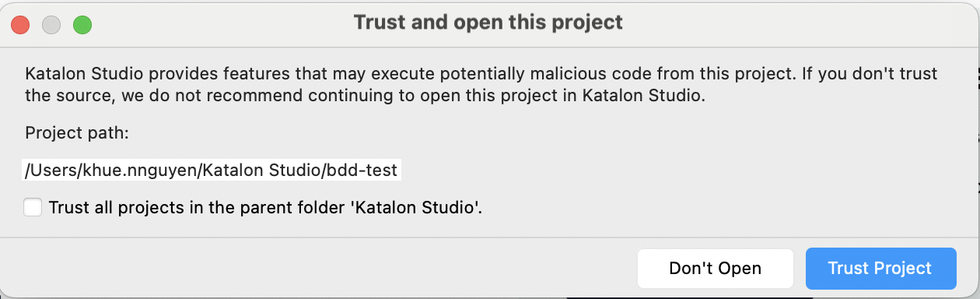
Task: Click the malicious code warning paragraph
Action: pyautogui.click(x=481, y=86)
